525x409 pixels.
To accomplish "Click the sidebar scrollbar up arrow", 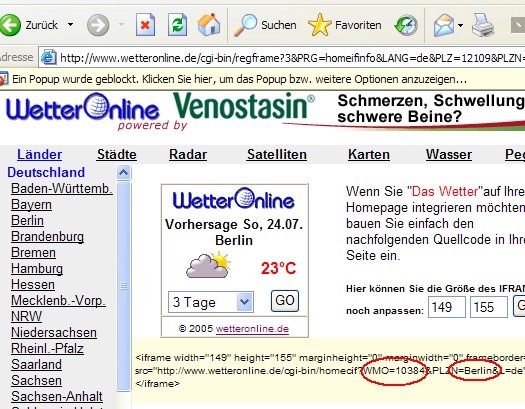I will (124, 173).
